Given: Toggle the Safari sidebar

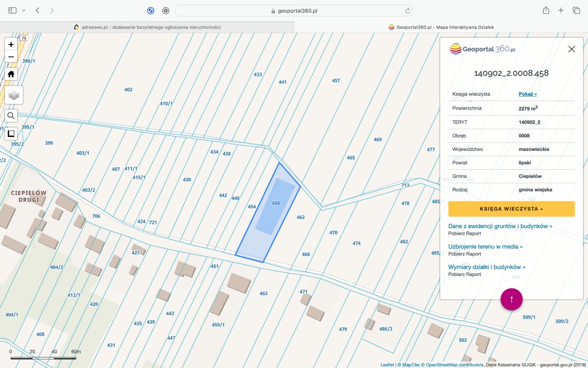Looking at the screenshot, I should [12, 11].
